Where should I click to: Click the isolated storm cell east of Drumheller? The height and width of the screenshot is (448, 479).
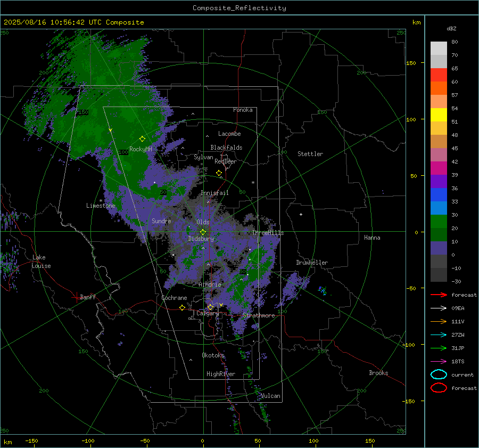[x=323, y=290]
